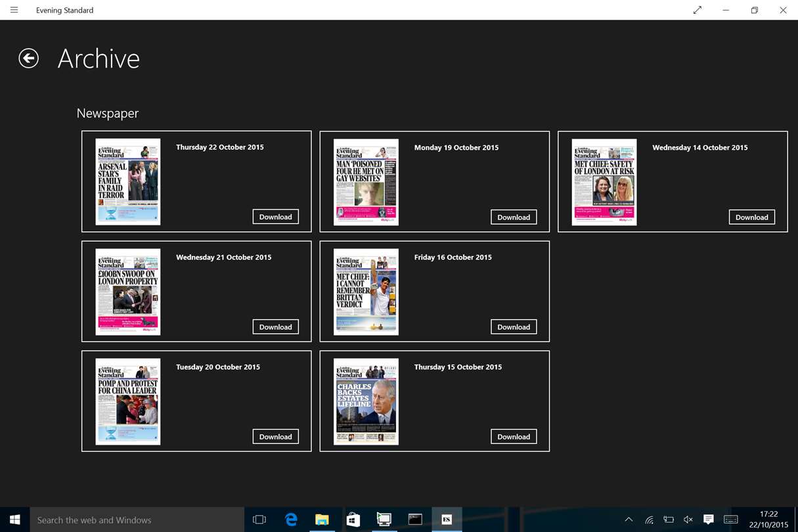This screenshot has width=798, height=532.
Task: Launch Microsoft Edge from the taskbar
Action: coord(291,520)
